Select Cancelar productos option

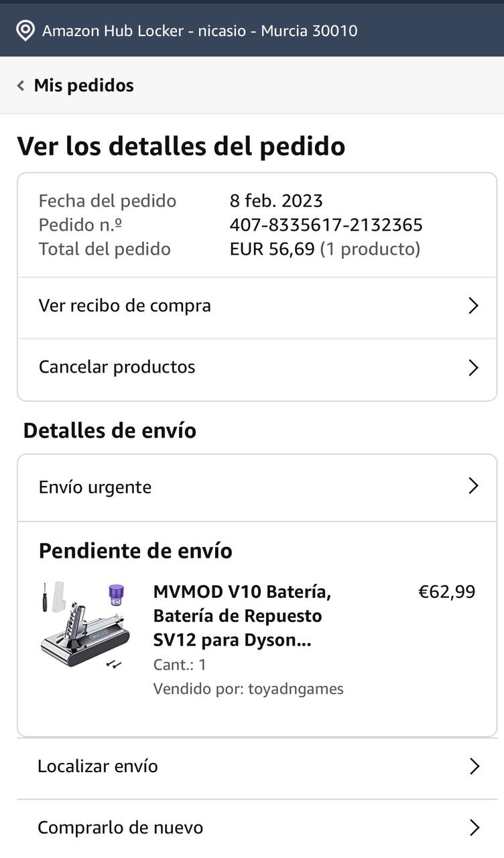[x=117, y=367]
